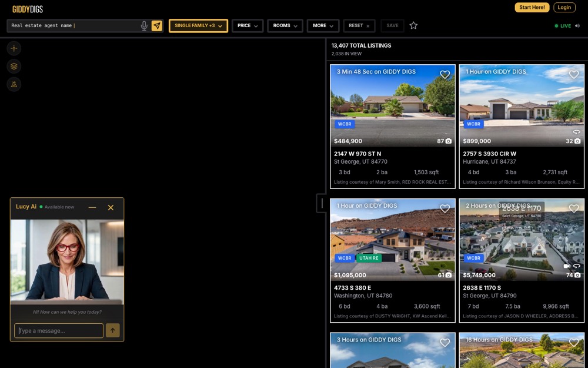Image resolution: width=588 pixels, height=368 pixels.
Task: Click the microphone voice search icon
Action: pyautogui.click(x=144, y=25)
